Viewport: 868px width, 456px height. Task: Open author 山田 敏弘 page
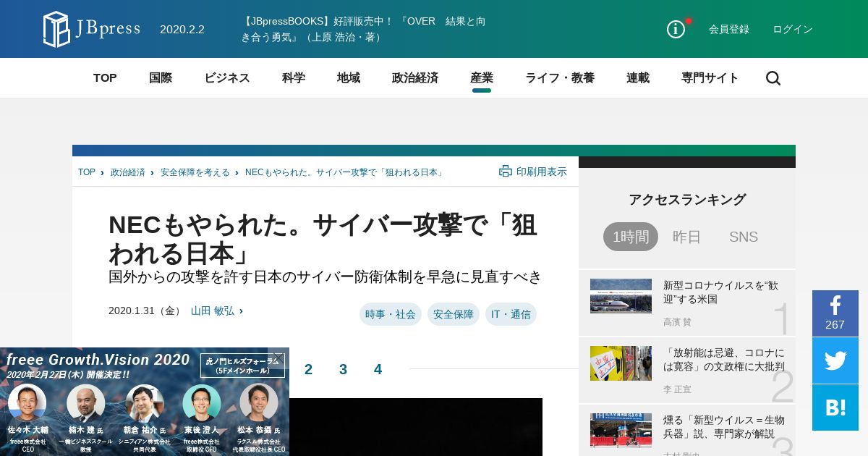point(213,311)
